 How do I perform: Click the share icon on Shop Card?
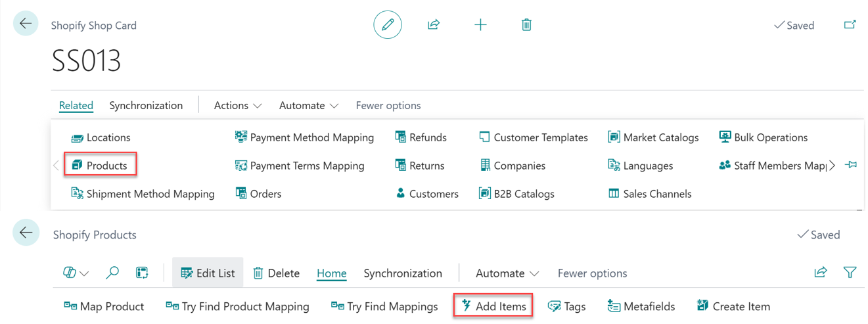click(434, 25)
